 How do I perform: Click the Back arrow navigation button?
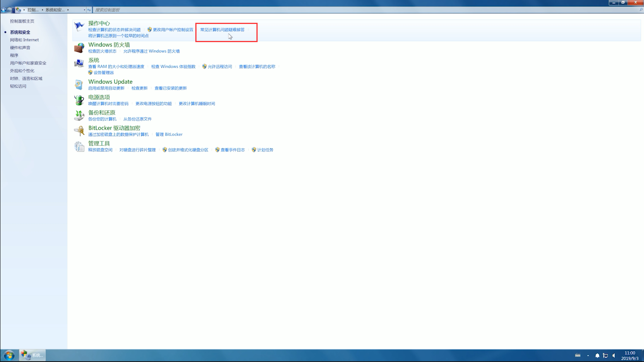pyautogui.click(x=3, y=10)
